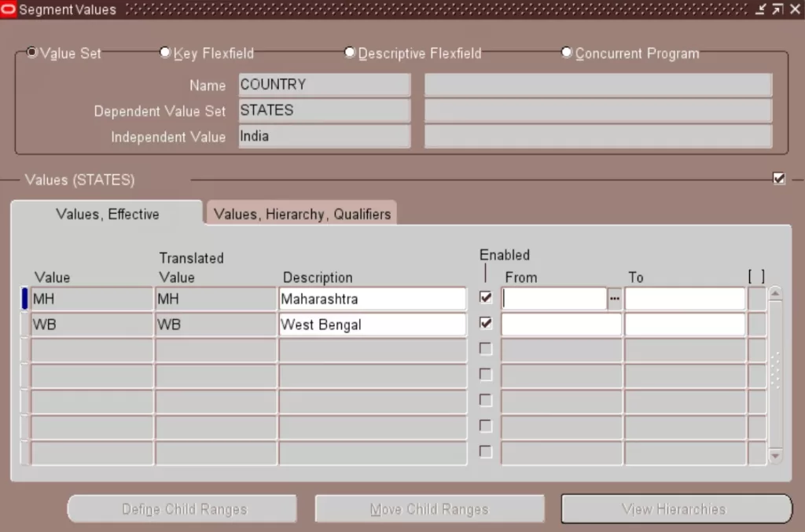Click the Oracle logo icon in title bar
The width and height of the screenshot is (805, 532).
(9, 9)
